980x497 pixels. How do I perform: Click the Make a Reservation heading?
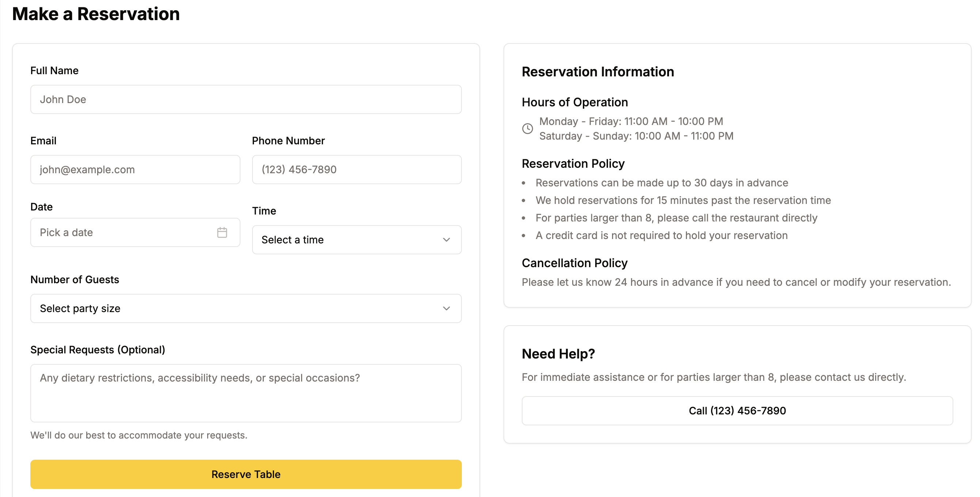pos(96,14)
